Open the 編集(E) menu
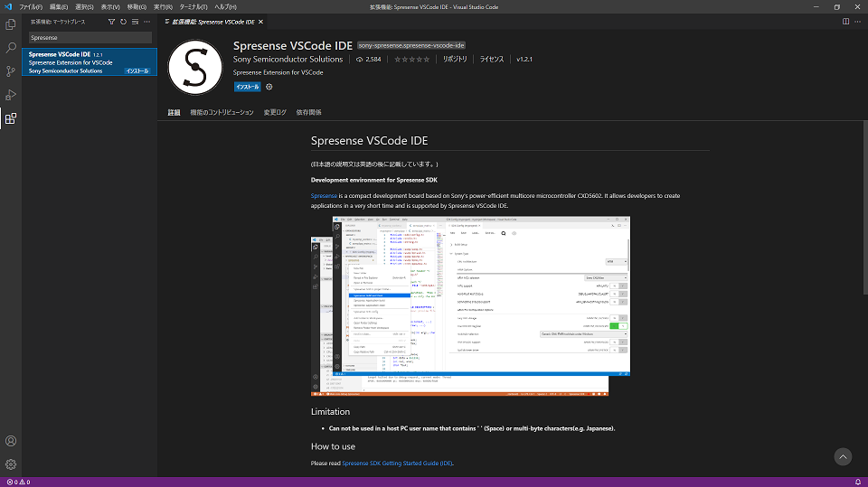 59,7
